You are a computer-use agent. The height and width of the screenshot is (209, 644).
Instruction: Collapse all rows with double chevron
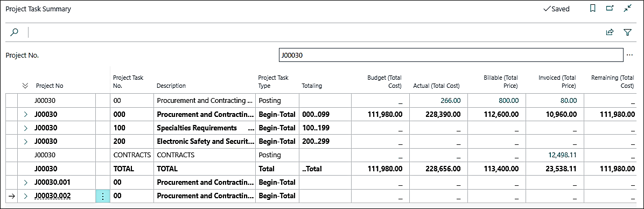[25, 86]
